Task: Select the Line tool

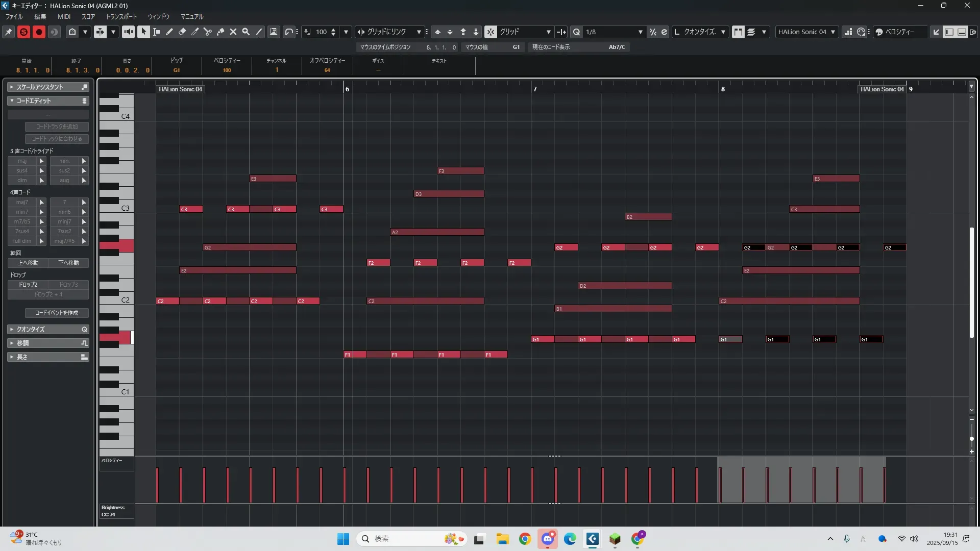Action: [x=259, y=32]
